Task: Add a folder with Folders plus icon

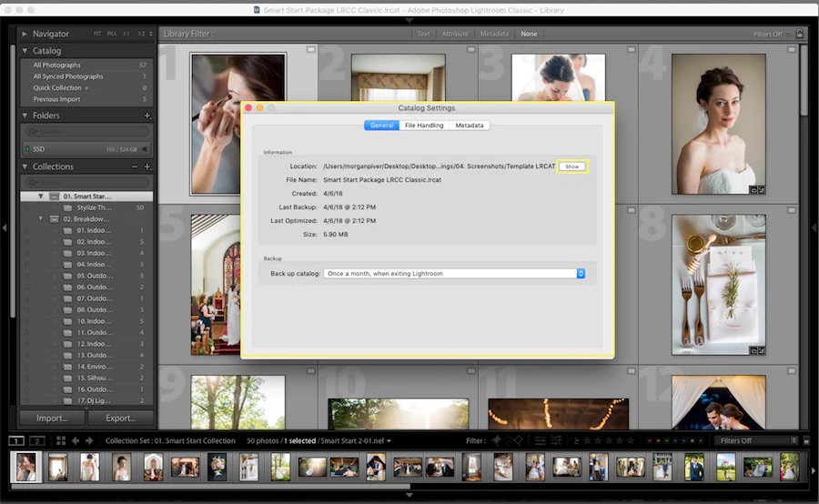Action: point(147,116)
